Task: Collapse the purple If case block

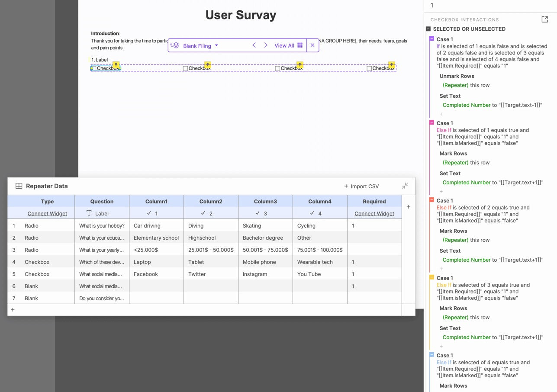Action: pos(431,39)
